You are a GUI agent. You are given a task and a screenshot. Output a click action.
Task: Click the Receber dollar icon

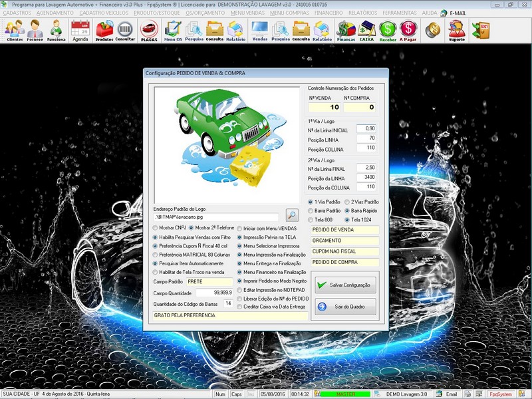point(388,30)
